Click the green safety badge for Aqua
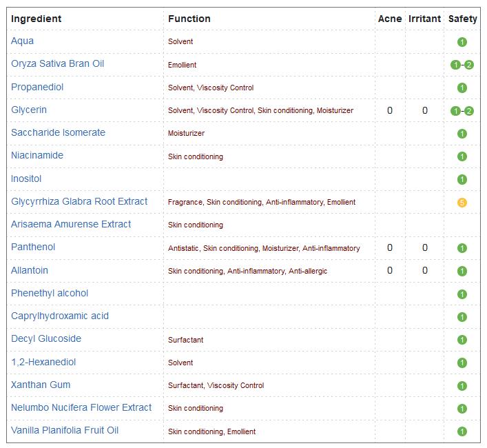 tap(462, 41)
